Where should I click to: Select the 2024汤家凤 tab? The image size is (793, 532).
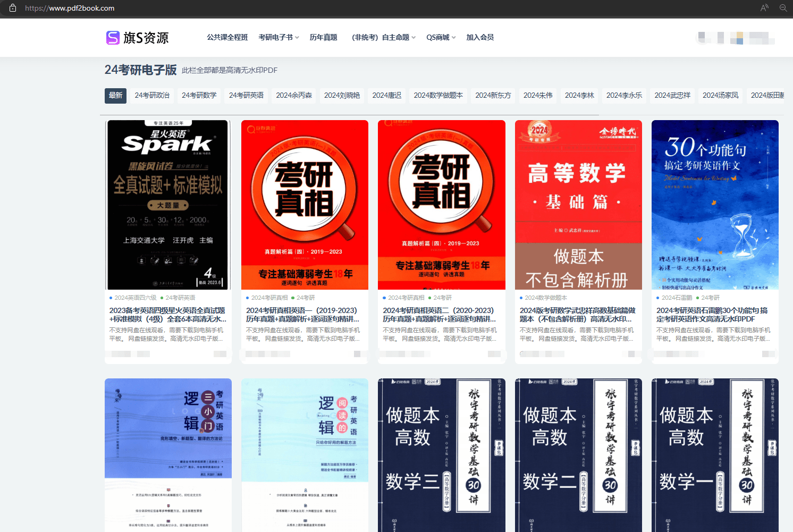[x=721, y=96]
